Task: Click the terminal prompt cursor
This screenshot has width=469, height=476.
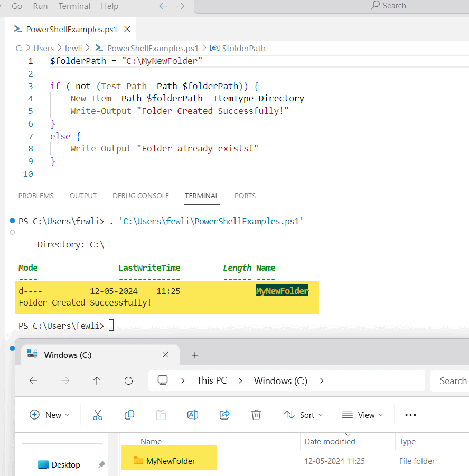Action: 111,325
